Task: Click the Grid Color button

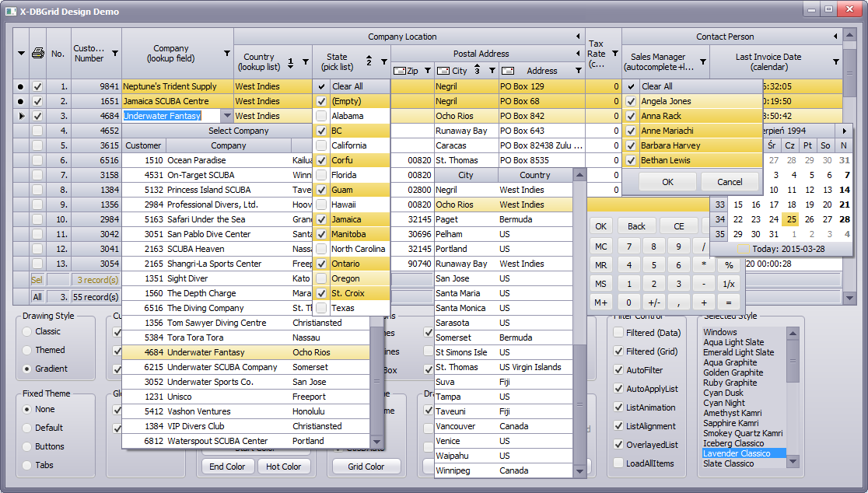Action: tap(366, 467)
